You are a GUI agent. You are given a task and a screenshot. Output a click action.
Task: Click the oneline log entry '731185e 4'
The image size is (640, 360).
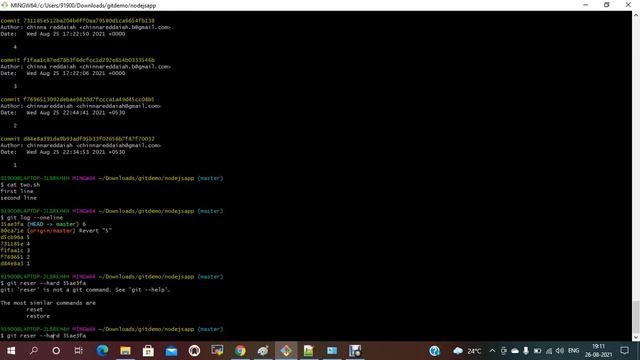[x=15, y=244]
